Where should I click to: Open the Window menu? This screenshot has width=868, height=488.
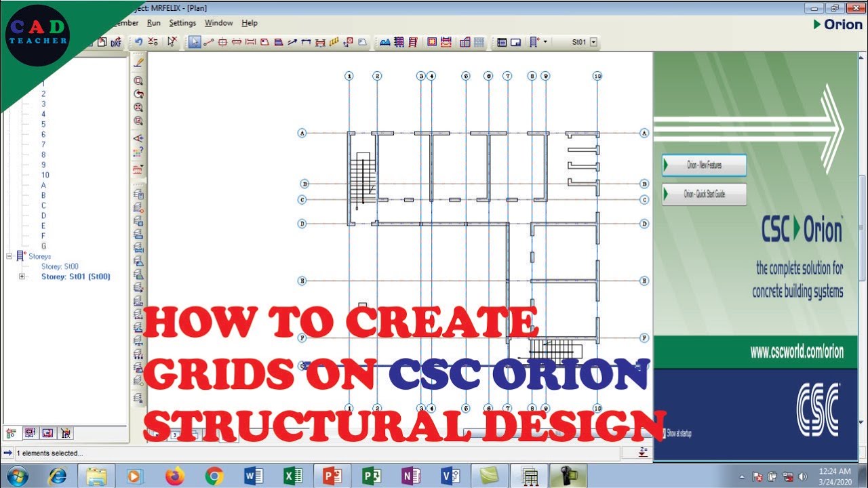tap(218, 23)
